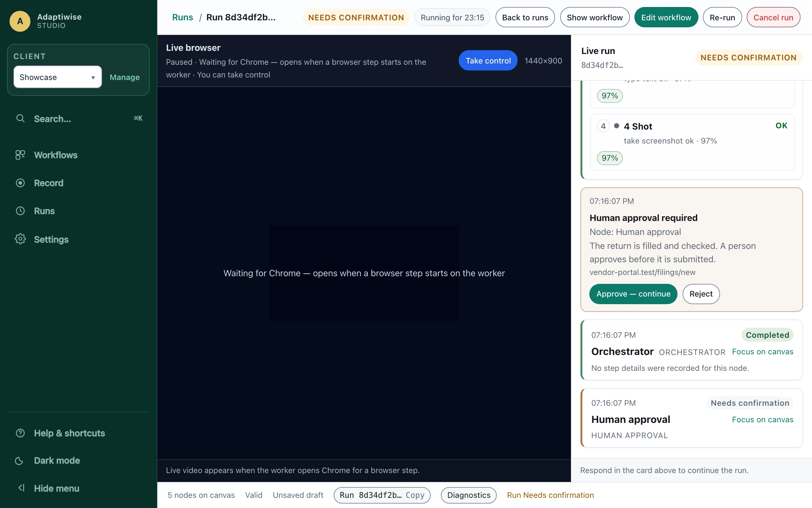812x508 pixels.
Task: Focus Human approval node on canvas
Action: (762, 420)
